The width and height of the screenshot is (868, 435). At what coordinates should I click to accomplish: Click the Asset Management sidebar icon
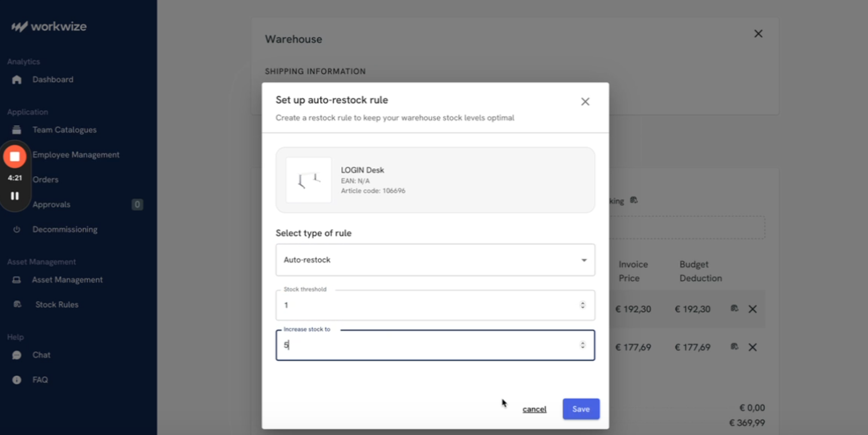click(17, 280)
